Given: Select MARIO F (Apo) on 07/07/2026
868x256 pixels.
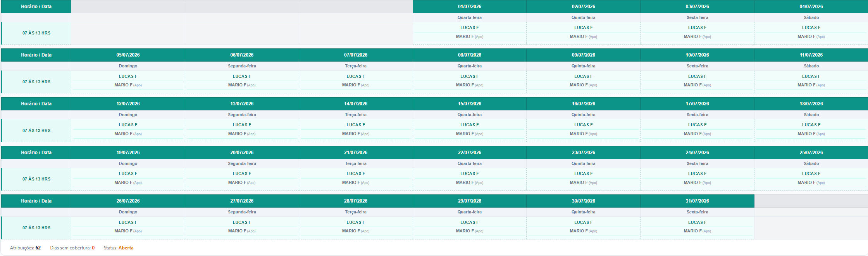Looking at the screenshot, I should (x=356, y=85).
